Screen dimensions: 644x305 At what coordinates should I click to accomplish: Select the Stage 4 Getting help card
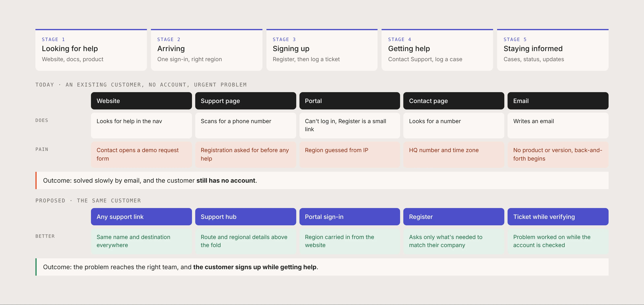click(x=437, y=50)
